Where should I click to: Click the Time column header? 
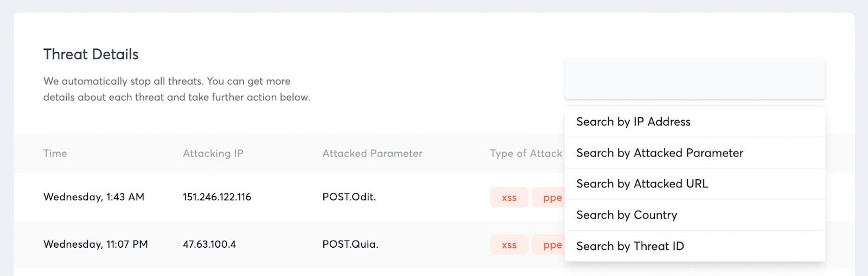click(55, 154)
